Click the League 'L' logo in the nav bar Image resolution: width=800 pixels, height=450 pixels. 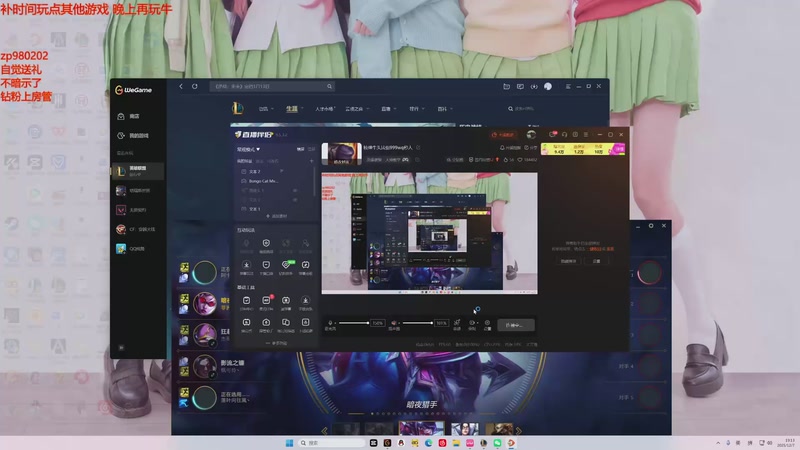237,108
